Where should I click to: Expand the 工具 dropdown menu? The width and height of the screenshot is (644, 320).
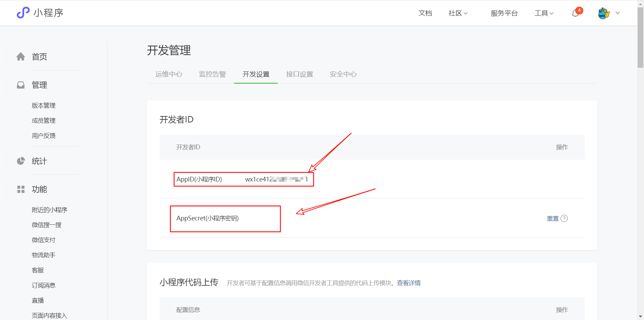pyautogui.click(x=544, y=13)
